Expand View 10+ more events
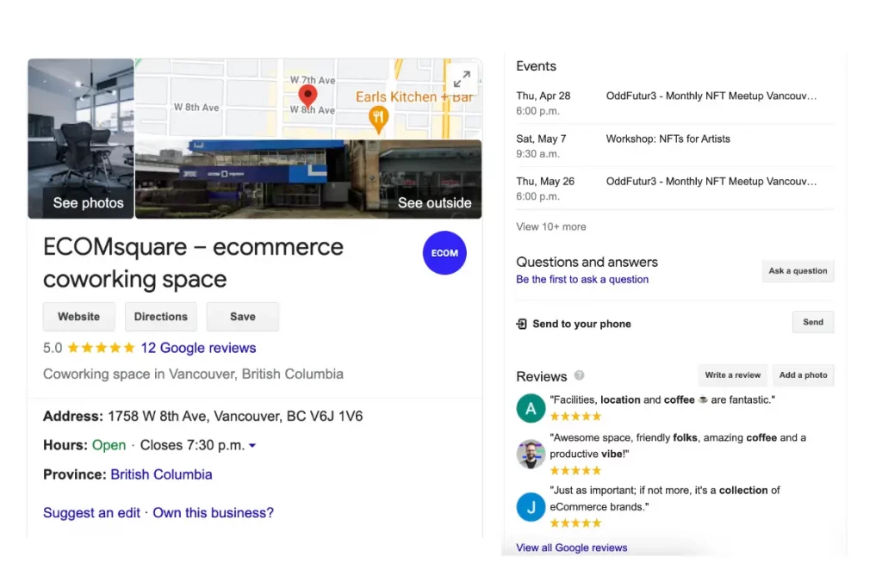 point(551,226)
